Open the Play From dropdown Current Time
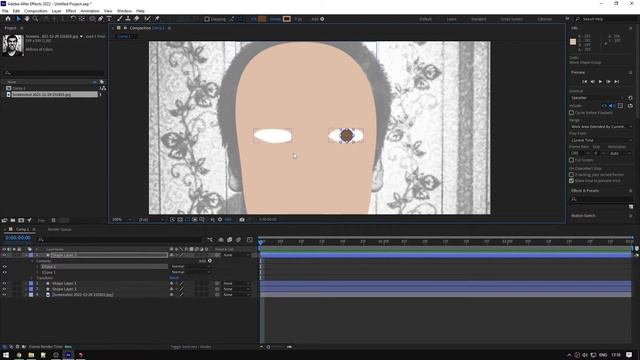The width and height of the screenshot is (640, 360). (x=600, y=140)
